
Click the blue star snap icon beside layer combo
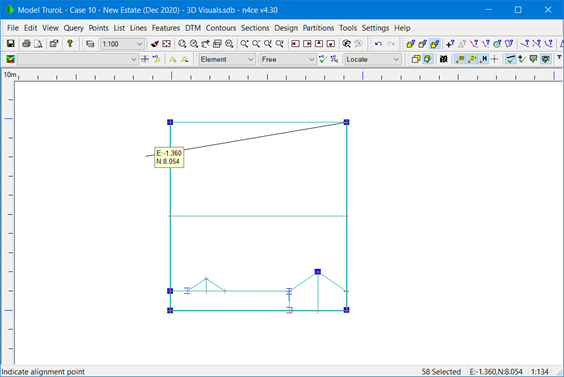(x=145, y=59)
